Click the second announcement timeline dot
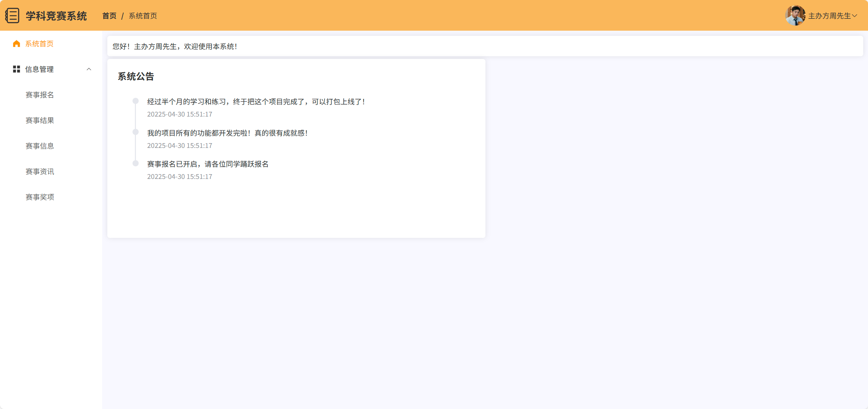 [x=136, y=132]
